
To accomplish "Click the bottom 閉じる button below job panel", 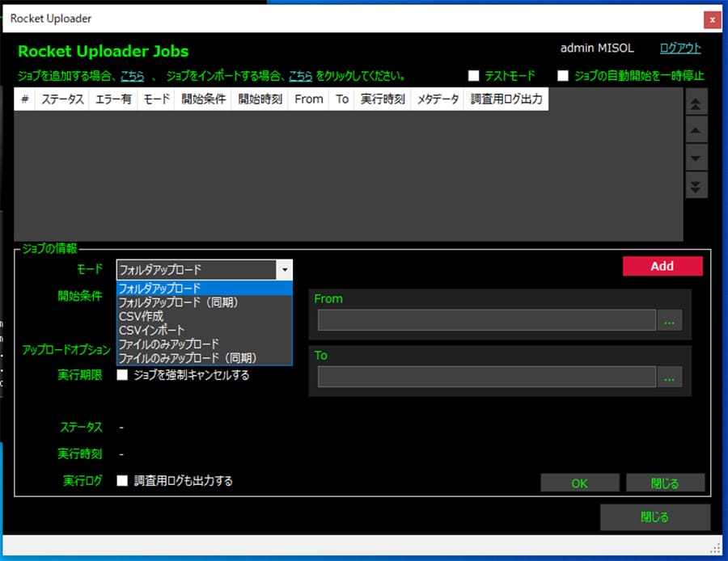I will click(655, 517).
